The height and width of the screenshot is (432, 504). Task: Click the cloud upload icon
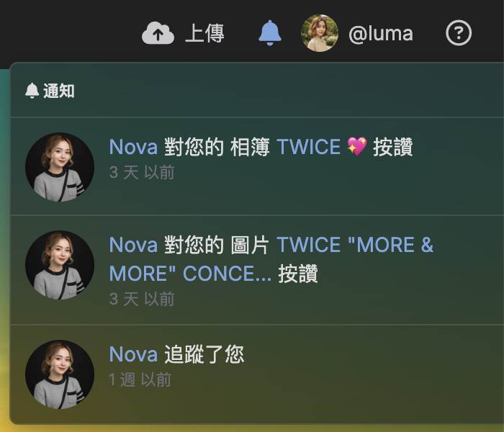coord(158,33)
